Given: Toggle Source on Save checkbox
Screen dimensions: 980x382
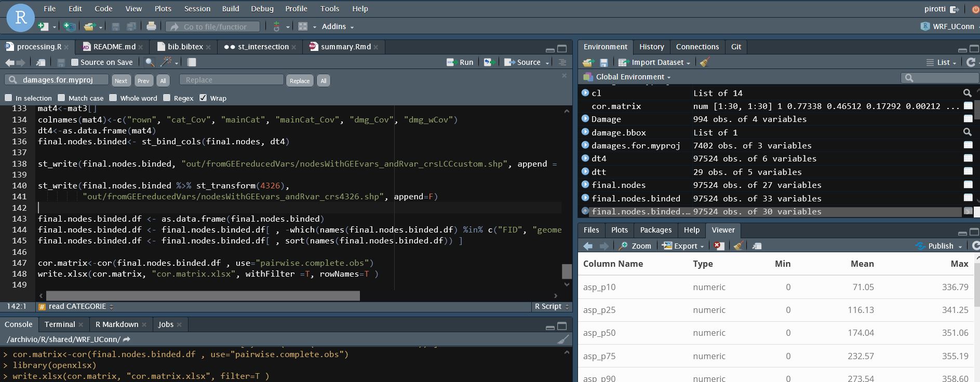Looking at the screenshot, I should (75, 62).
